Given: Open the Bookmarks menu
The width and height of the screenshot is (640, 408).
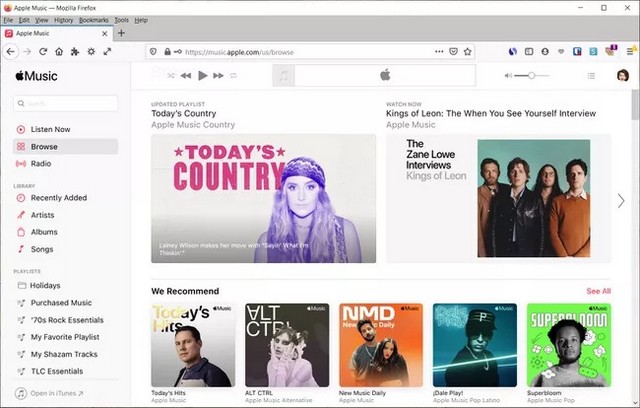Looking at the screenshot, I should tap(93, 20).
